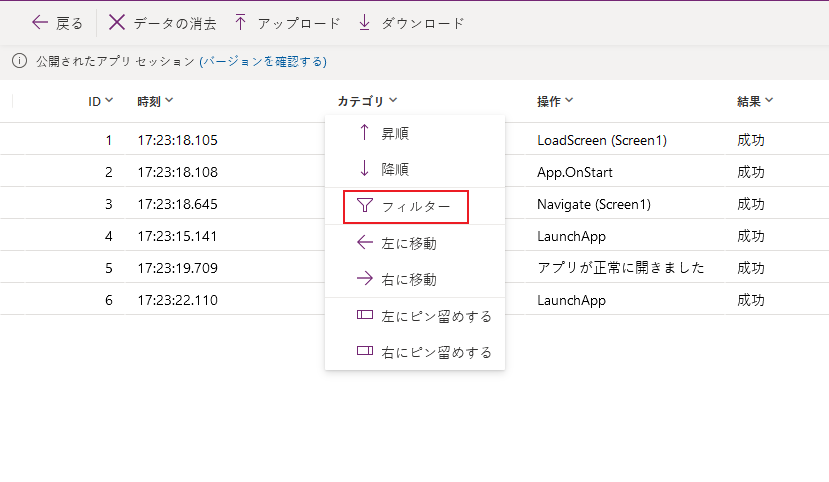Open the 結果 column dropdown chevron
The image size is (829, 482).
coord(769,100)
